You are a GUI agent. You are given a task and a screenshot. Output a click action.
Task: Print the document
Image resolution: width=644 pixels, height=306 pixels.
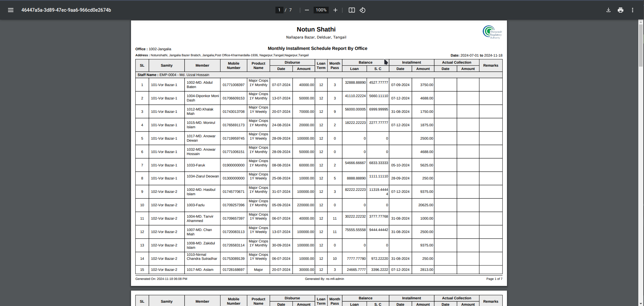point(621,10)
